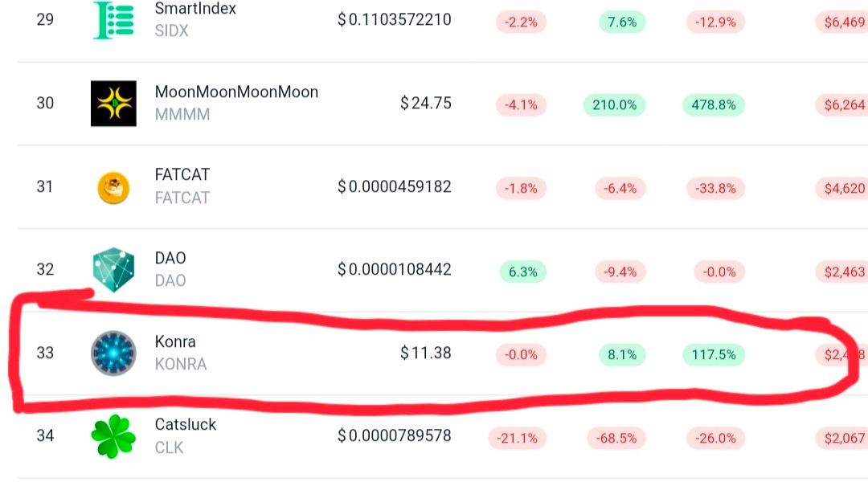This screenshot has height=482, width=868.
Task: Click Konra's 117.5% change badge
Action: (714, 354)
